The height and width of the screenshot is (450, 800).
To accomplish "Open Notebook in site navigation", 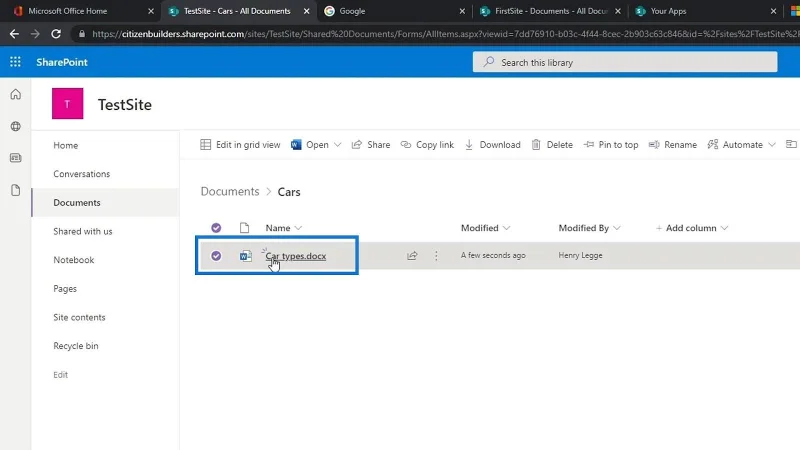I will [x=74, y=260].
